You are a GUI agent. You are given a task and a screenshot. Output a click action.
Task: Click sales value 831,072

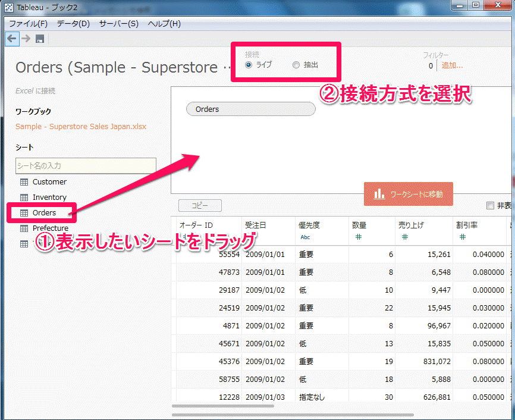tap(437, 362)
